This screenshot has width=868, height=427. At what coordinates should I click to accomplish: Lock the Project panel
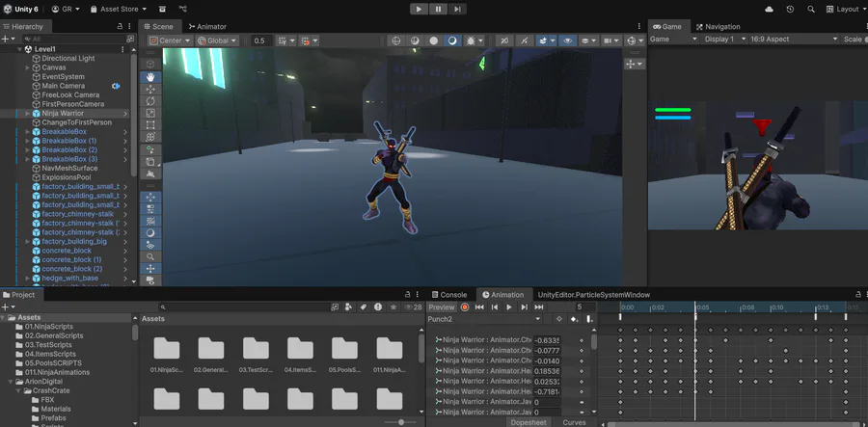[x=408, y=295]
